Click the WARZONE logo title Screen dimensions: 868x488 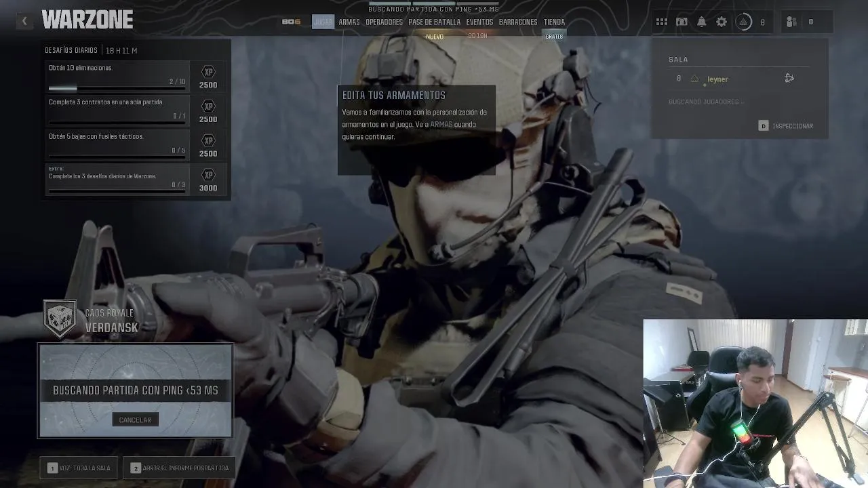click(x=87, y=20)
